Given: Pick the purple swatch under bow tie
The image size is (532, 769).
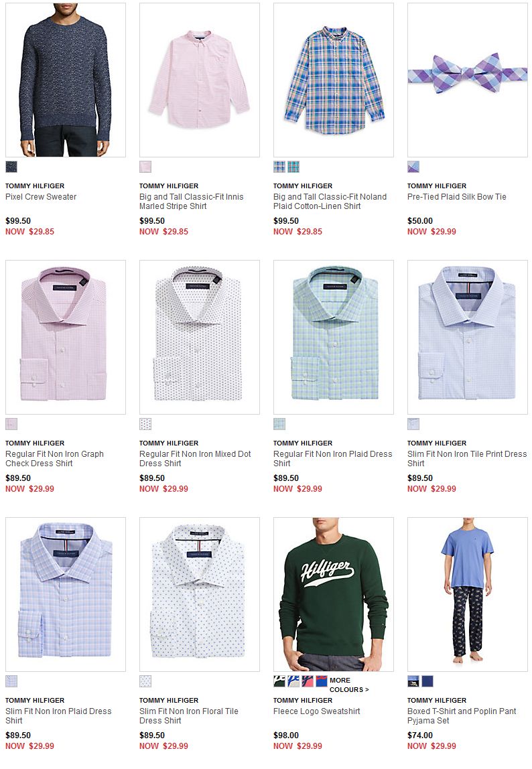Looking at the screenshot, I should (x=413, y=167).
